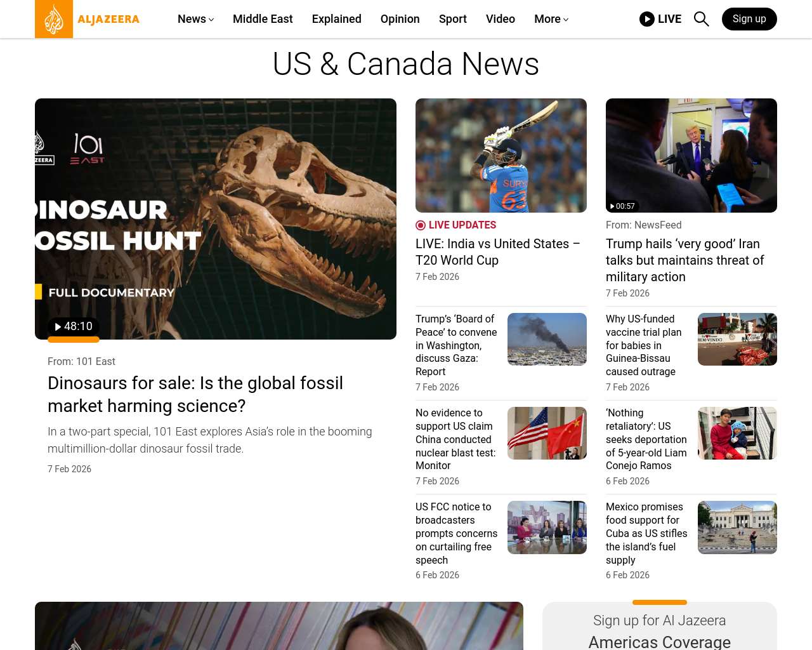
Task: Open the Explained section
Action: coord(337,19)
